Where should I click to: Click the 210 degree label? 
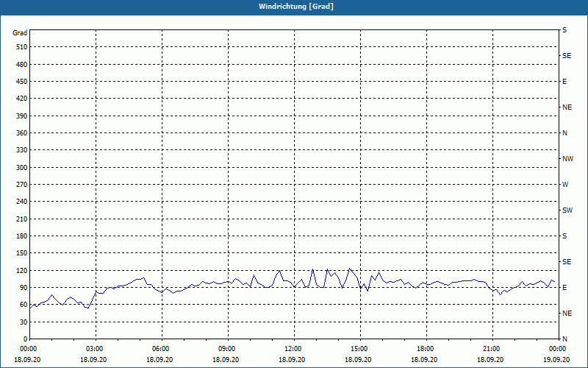[22, 219]
